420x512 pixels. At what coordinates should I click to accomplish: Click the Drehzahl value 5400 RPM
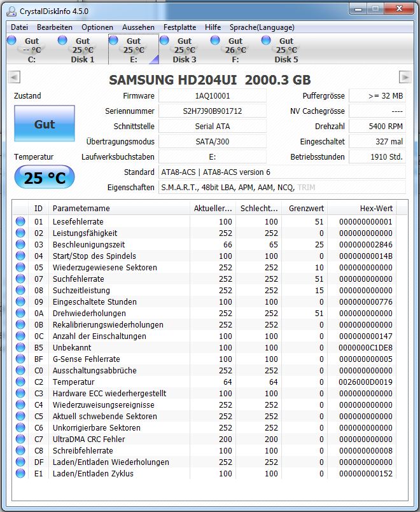click(377, 127)
